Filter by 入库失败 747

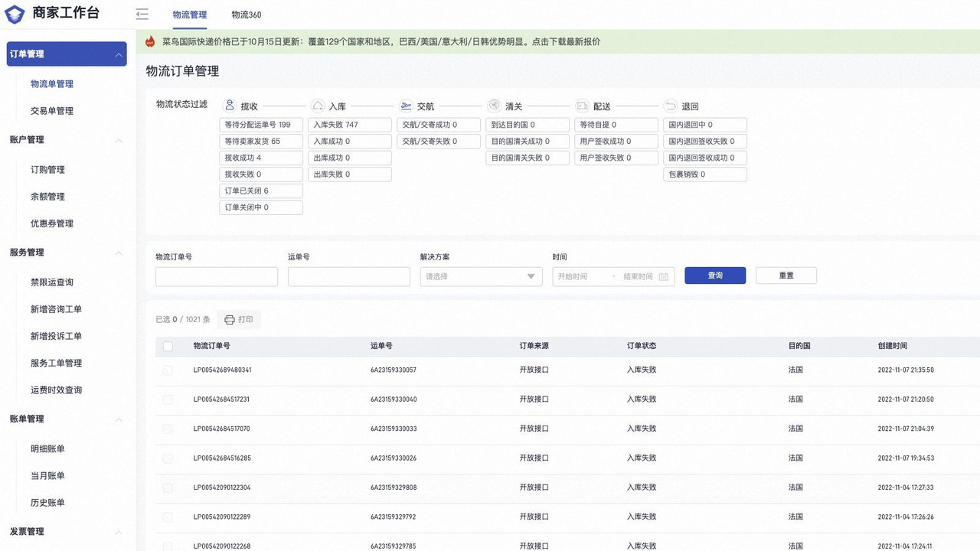click(350, 125)
